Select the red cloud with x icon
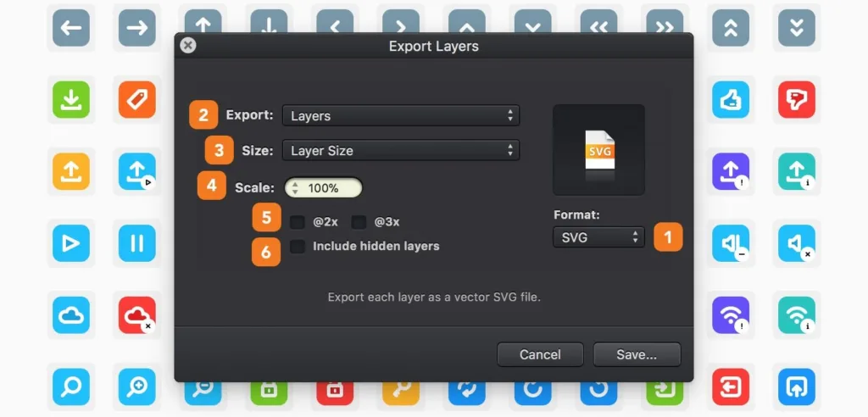This screenshot has height=417, width=868. (x=136, y=315)
